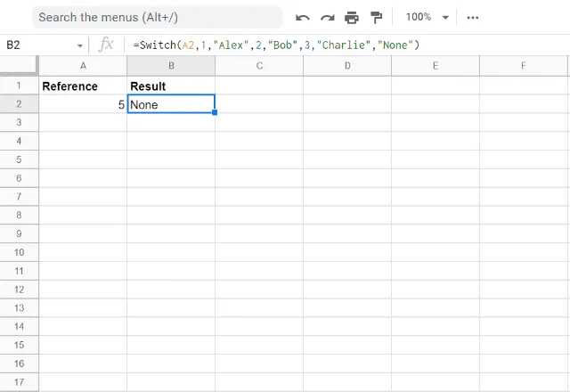Open the three-dot more options menu
Image resolution: width=570 pixels, height=392 pixels.
tap(473, 17)
